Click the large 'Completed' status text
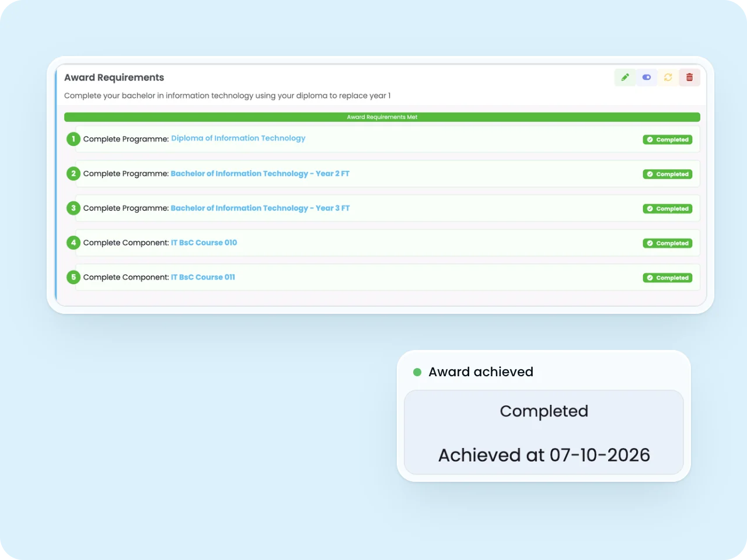The width and height of the screenshot is (747, 560). point(544,411)
